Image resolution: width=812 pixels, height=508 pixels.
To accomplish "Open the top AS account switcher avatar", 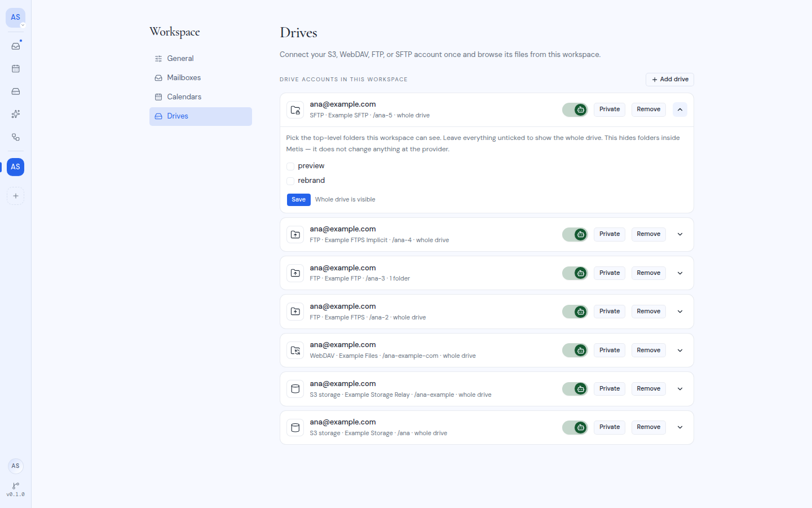I will click(x=16, y=17).
